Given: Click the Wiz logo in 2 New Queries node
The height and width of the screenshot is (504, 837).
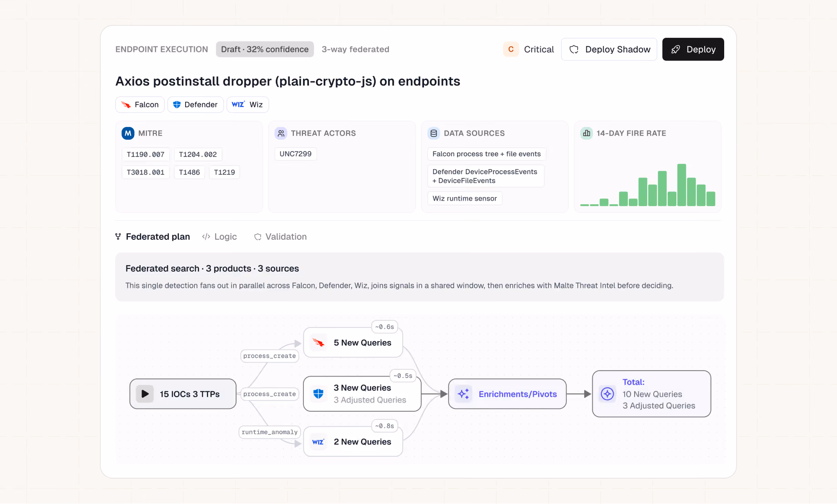Looking at the screenshot, I should [318, 442].
